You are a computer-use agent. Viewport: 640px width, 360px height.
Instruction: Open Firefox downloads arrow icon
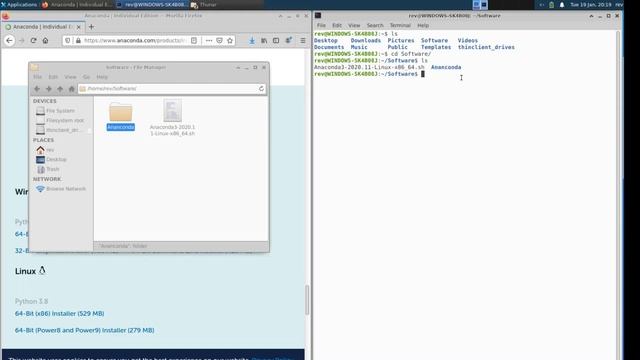tap(252, 40)
